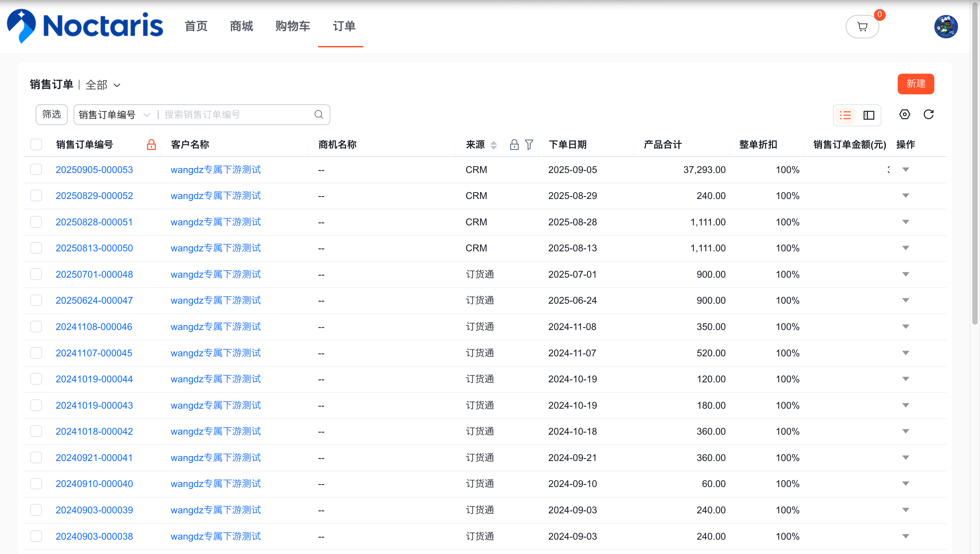
Task: Refresh the sales order list
Action: (928, 115)
